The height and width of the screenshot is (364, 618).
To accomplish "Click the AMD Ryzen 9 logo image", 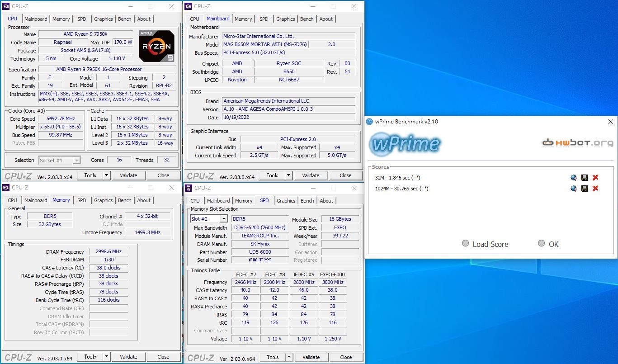I will pos(157,46).
